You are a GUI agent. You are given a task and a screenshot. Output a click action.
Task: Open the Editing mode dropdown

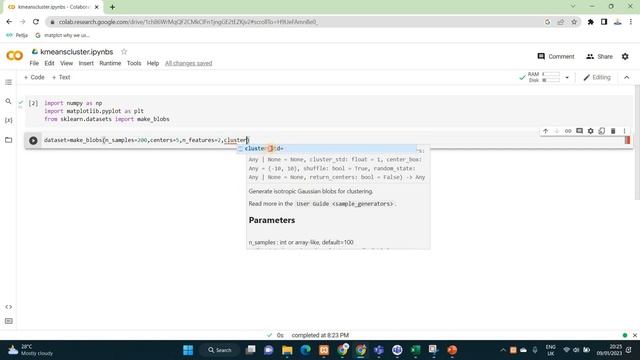pyautogui.click(x=597, y=78)
